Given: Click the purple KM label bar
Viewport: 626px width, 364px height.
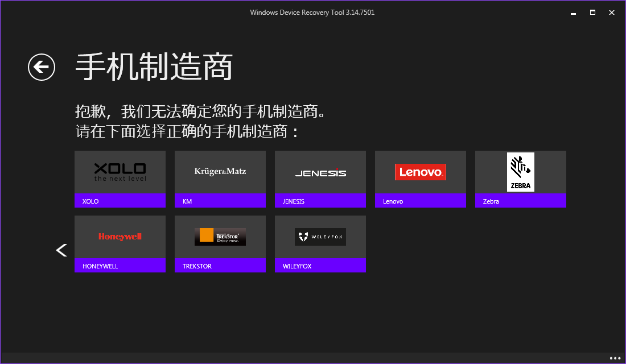Looking at the screenshot, I should 220,201.
